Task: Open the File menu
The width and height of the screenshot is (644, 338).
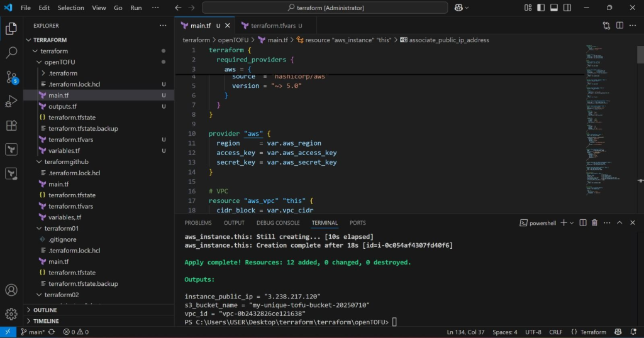Action: point(25,8)
